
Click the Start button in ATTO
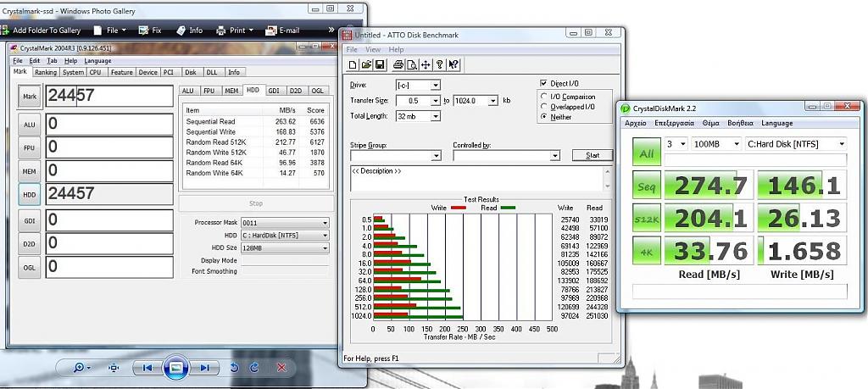(x=593, y=155)
